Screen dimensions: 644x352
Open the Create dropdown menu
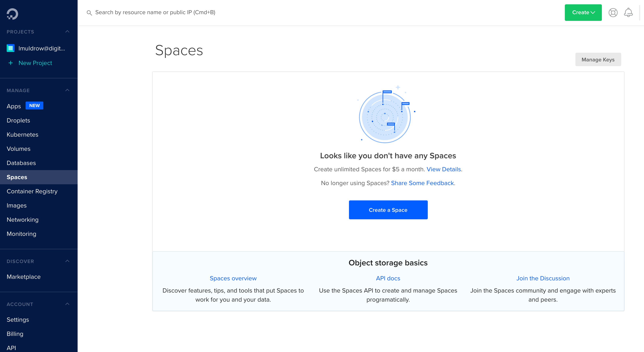coord(583,12)
